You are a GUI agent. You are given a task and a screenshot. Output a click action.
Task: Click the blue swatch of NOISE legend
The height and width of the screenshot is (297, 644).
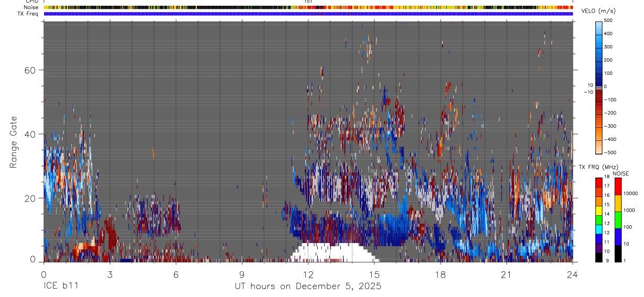point(618,236)
